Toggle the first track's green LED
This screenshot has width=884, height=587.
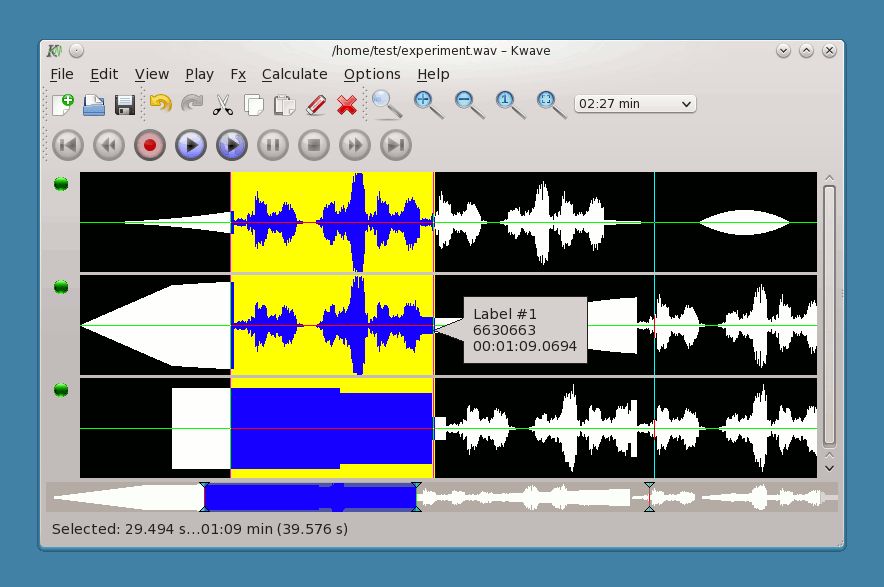point(61,184)
